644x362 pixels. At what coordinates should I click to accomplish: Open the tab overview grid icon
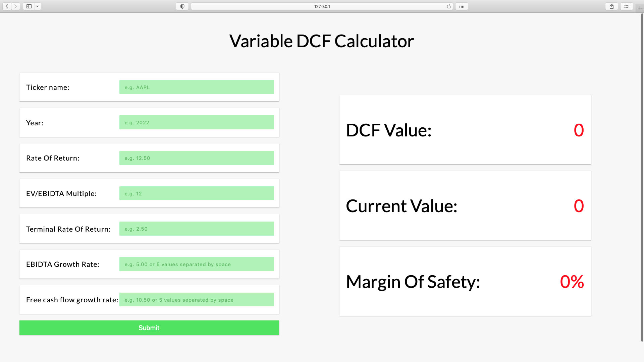tap(627, 6)
